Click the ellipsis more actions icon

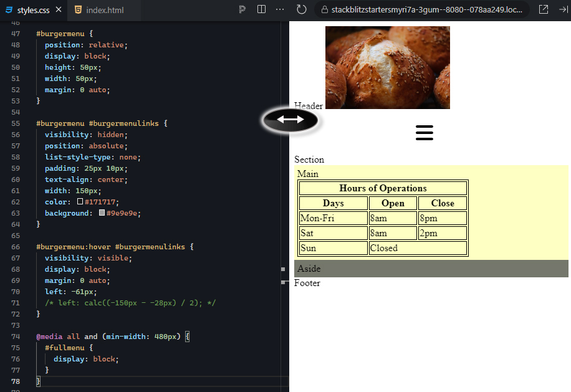(x=279, y=9)
